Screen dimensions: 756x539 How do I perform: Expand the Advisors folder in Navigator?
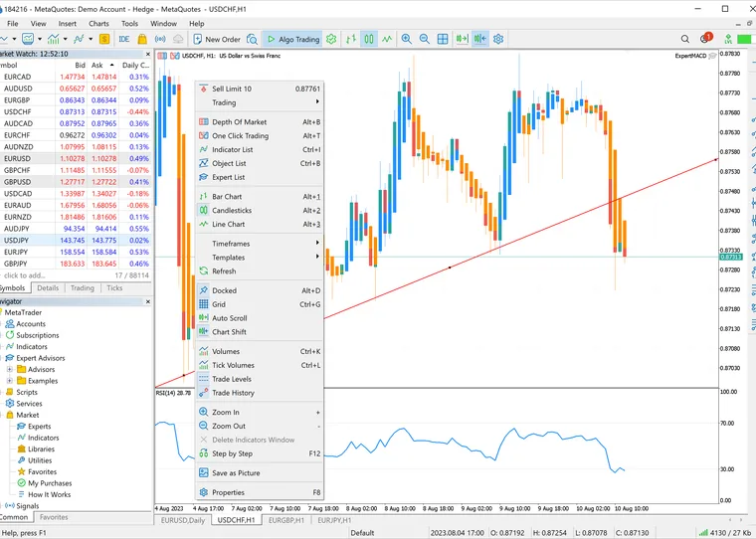click(x=9, y=369)
